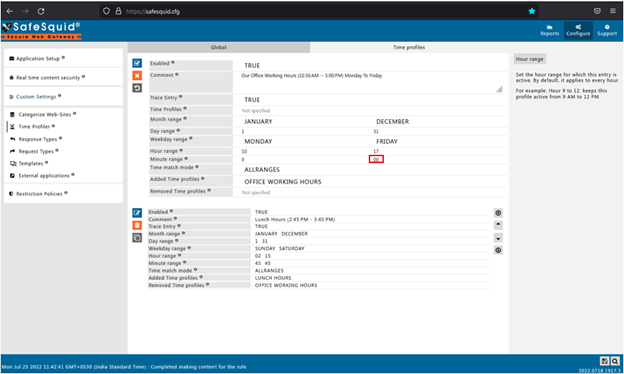Save the policy entry with the blue checkmark icon
This screenshot has height=374, width=624.
pos(137,63)
